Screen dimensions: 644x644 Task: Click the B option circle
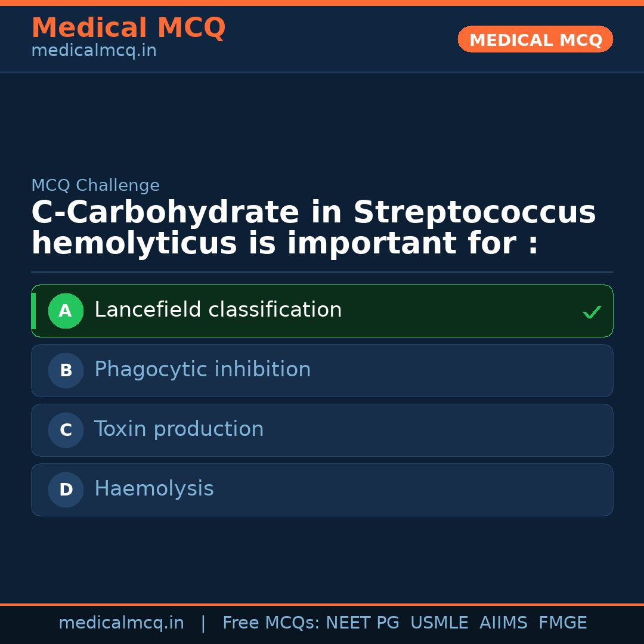(66, 370)
